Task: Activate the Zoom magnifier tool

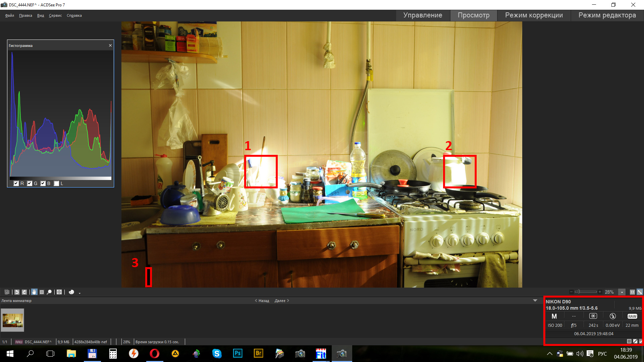Action: (x=49, y=292)
